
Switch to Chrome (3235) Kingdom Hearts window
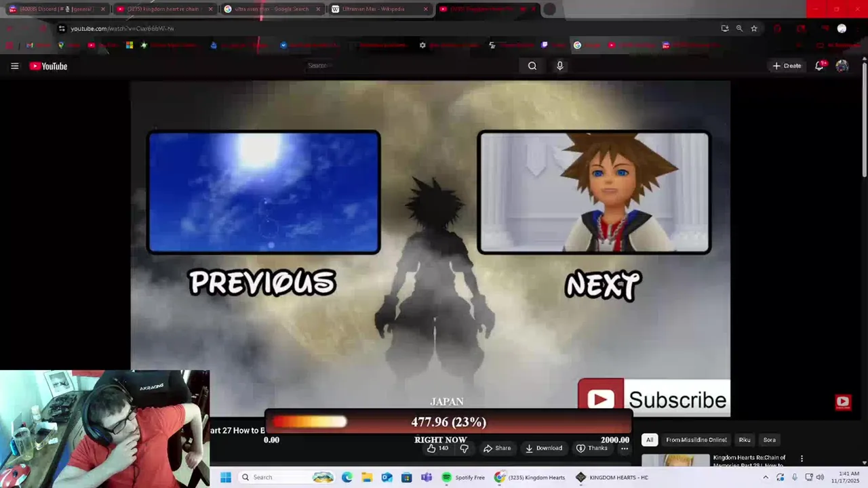click(x=530, y=477)
